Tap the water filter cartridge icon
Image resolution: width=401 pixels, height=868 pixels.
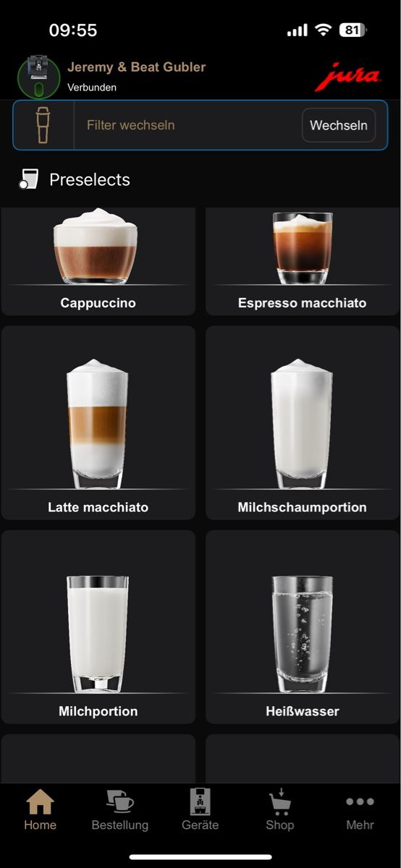click(x=43, y=124)
